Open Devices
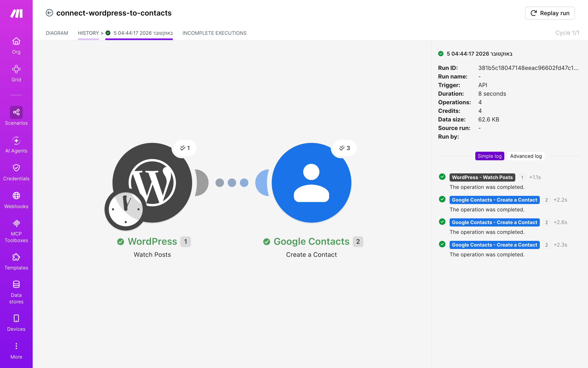The height and width of the screenshot is (368, 588). (16, 323)
